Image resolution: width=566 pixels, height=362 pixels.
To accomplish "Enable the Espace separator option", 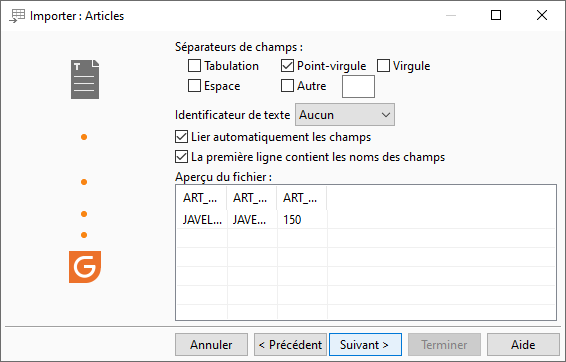I will pyautogui.click(x=194, y=86).
